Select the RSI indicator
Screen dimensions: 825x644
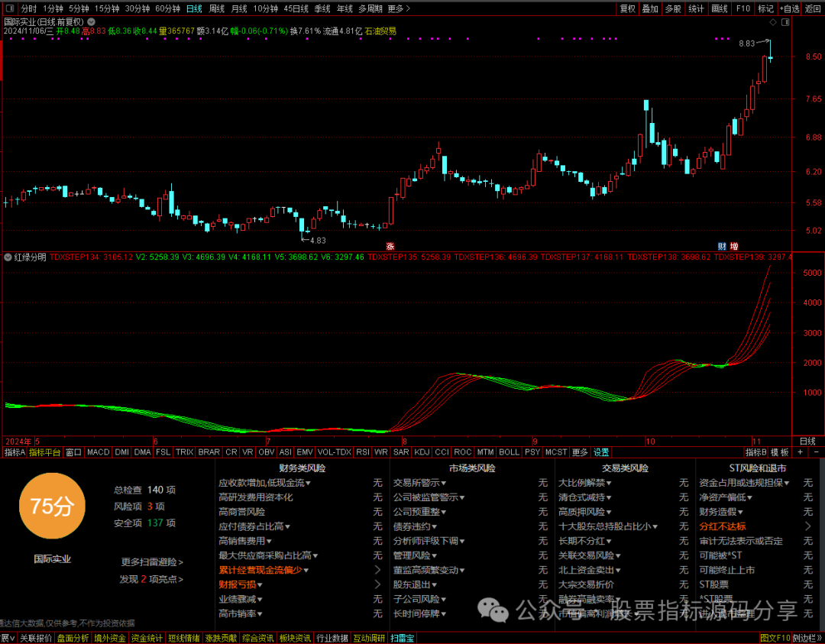(363, 452)
